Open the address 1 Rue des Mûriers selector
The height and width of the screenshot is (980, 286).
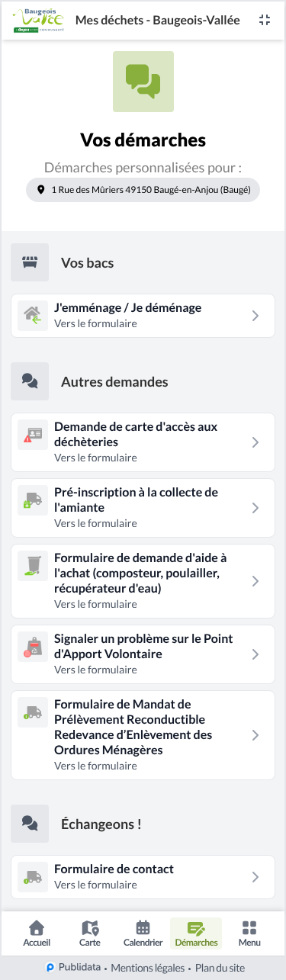(x=143, y=190)
